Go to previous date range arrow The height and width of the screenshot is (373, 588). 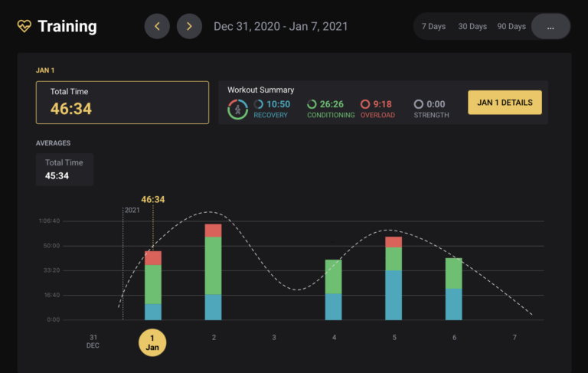pos(157,26)
